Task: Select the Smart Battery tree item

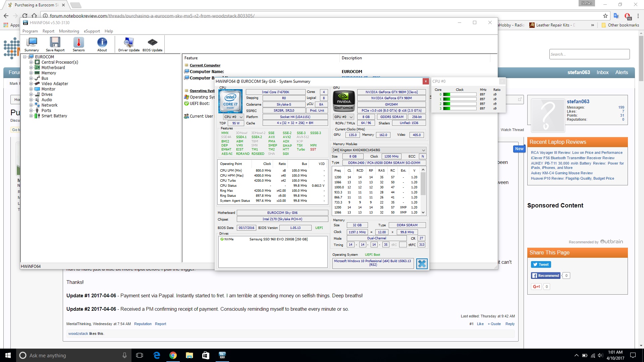Action: pos(54,116)
